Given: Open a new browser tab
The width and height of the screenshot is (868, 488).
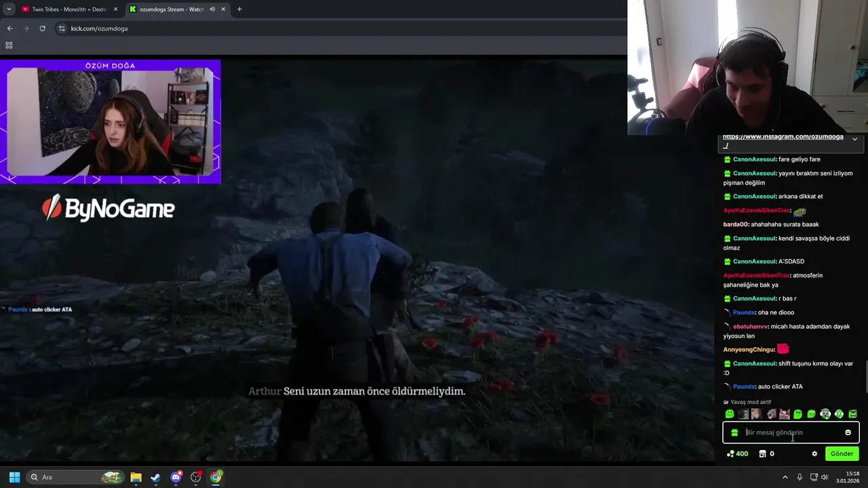Looking at the screenshot, I should [239, 9].
